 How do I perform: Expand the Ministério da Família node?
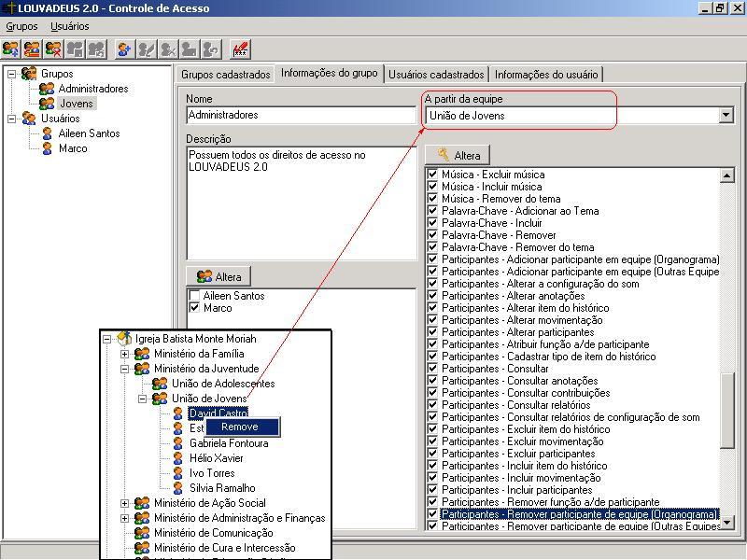click(124, 354)
